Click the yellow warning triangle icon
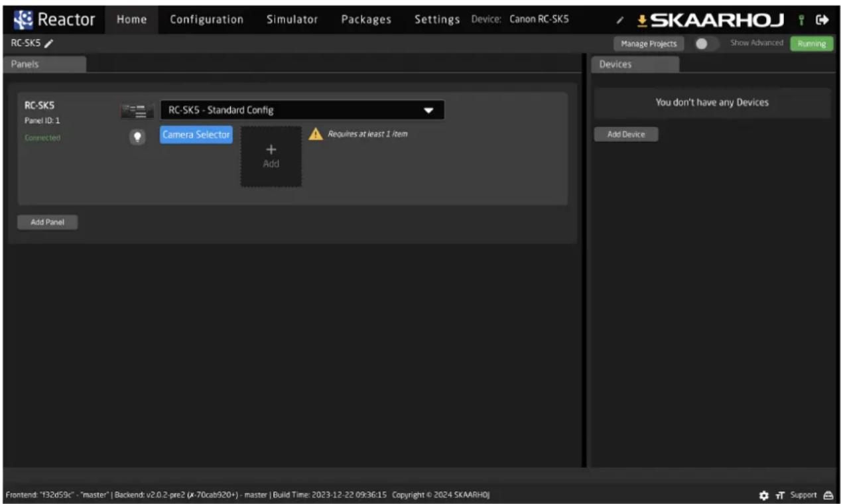The height and width of the screenshot is (504, 841). [316, 134]
